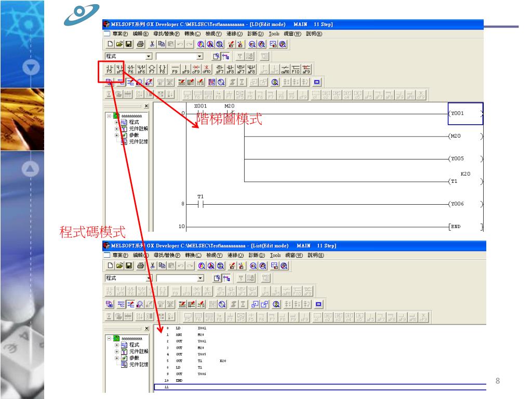Expand 參數 node in List window tree
The width and height of the screenshot is (532, 399).
tap(116, 358)
